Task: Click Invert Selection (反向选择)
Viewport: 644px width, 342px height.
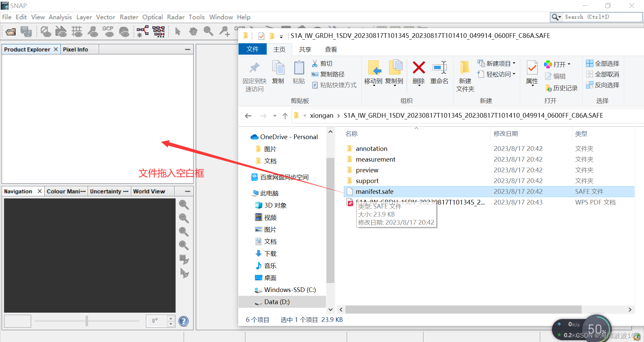Action: [602, 85]
